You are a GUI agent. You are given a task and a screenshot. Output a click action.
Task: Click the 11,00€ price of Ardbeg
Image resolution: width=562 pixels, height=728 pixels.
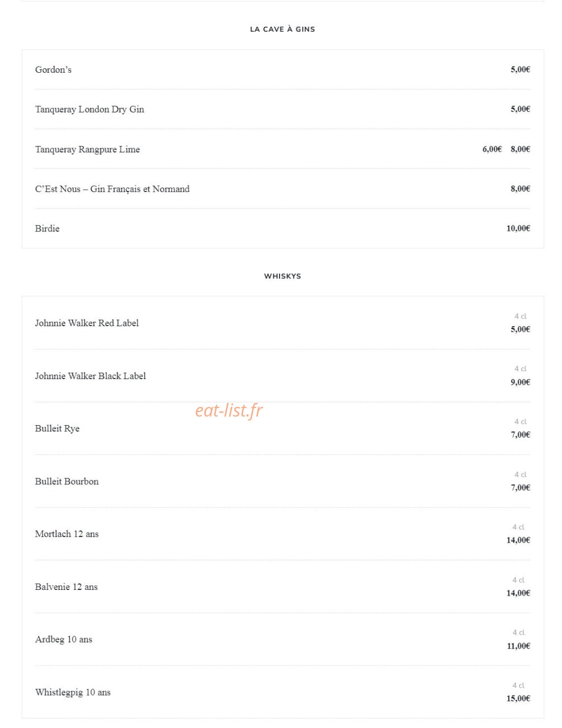point(518,646)
